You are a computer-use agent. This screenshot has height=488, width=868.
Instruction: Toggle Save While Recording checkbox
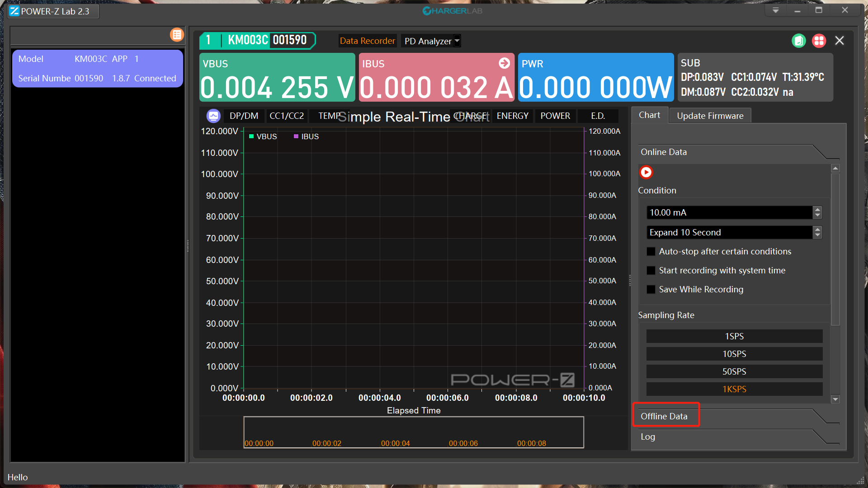click(x=651, y=290)
